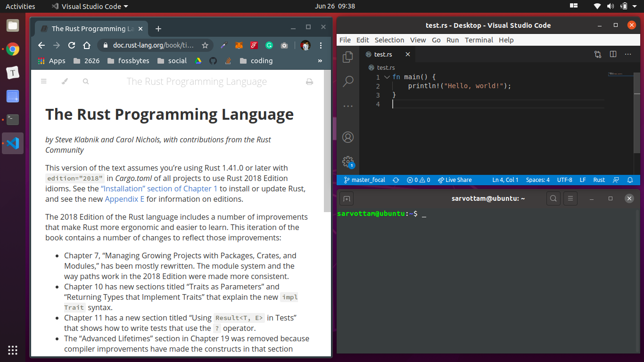Toggle the Rust book sidebar menu
644x362 pixels.
point(44,82)
